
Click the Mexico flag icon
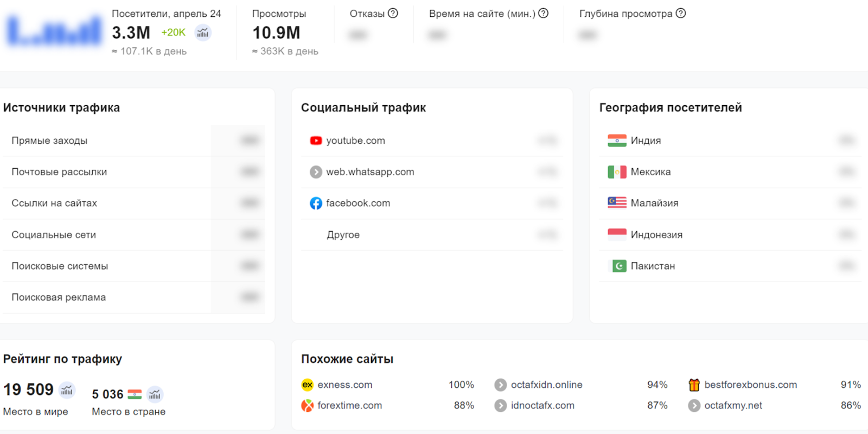pyautogui.click(x=617, y=172)
